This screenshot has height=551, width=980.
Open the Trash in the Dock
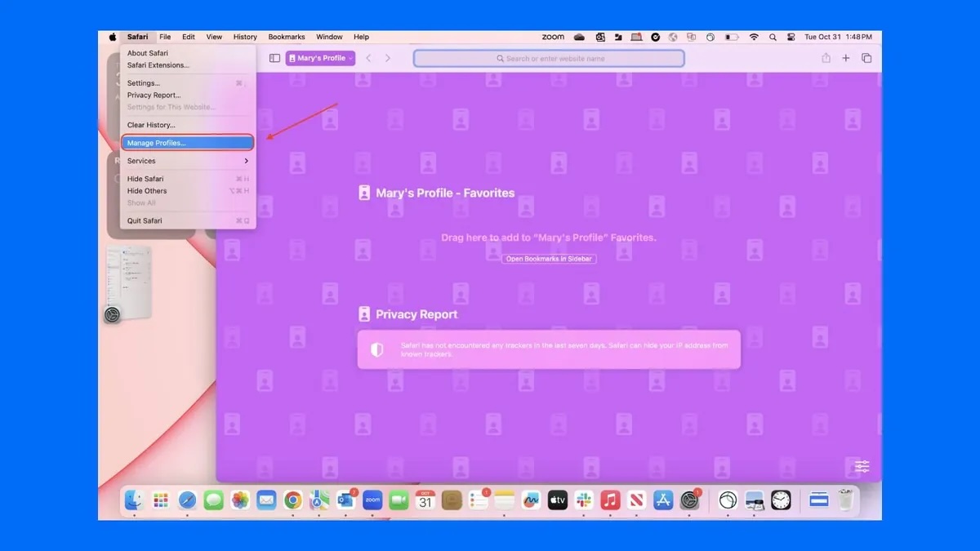pyautogui.click(x=846, y=500)
